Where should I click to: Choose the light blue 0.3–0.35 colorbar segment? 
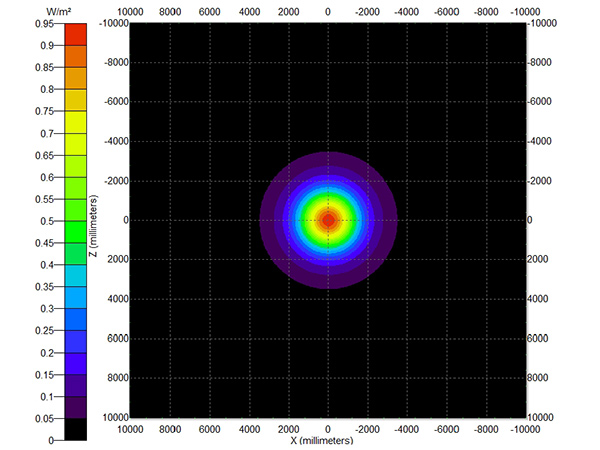[76, 298]
